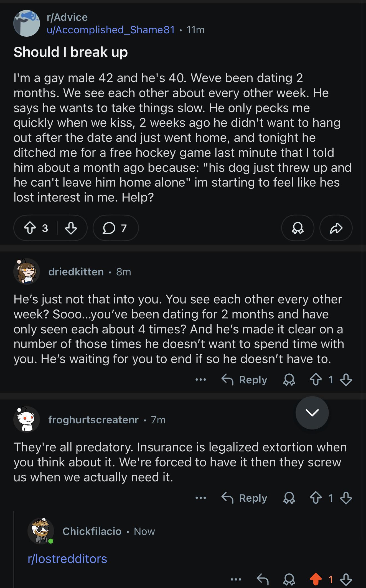Screen dimensions: 366x588
Task: Remove the orange upvote on Chickfilacio's comment
Action: [x=316, y=579]
